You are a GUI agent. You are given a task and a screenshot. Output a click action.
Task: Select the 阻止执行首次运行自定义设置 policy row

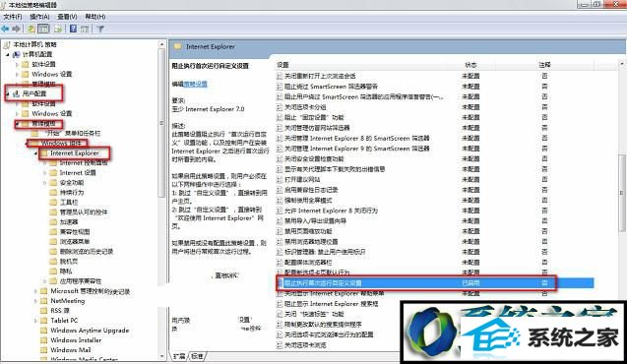pyautogui.click(x=434, y=283)
